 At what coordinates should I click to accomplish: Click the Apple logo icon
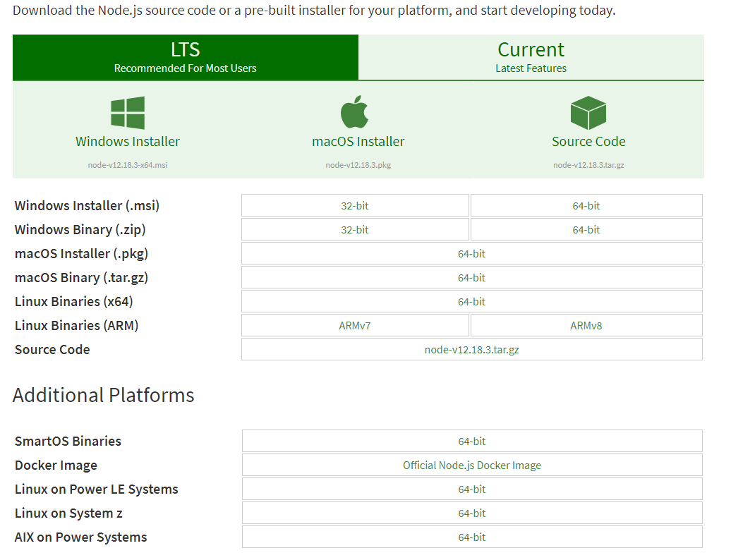[x=355, y=112]
